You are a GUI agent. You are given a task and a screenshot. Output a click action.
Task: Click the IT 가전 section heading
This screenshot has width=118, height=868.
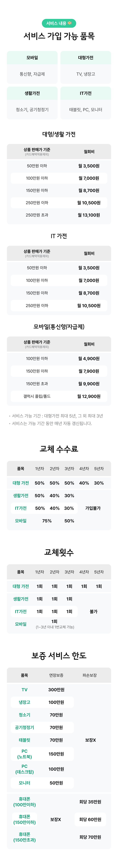pyautogui.click(x=59, y=236)
